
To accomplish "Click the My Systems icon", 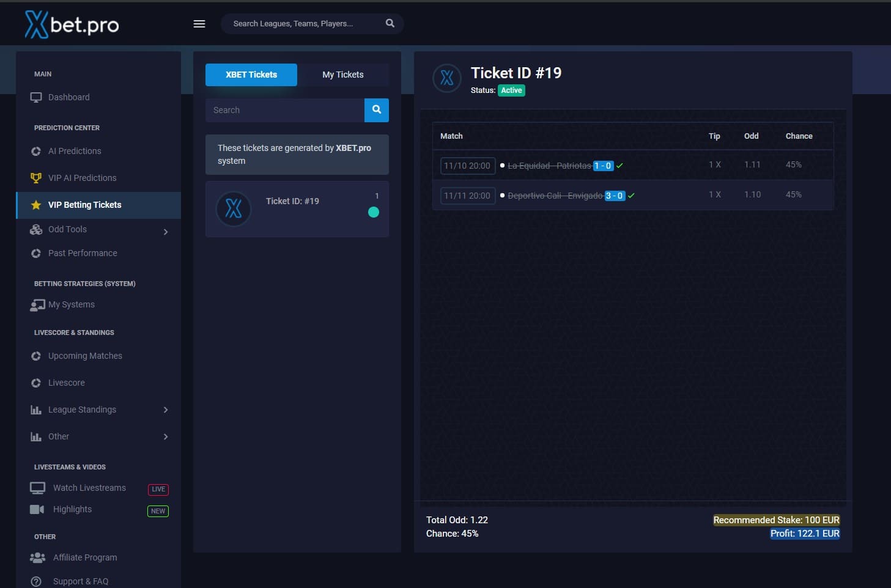I will [37, 305].
